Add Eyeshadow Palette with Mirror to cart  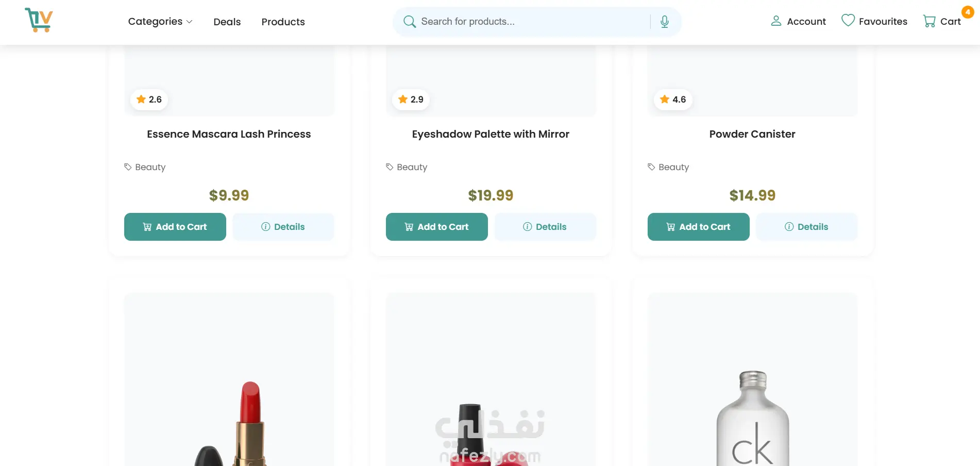(437, 227)
